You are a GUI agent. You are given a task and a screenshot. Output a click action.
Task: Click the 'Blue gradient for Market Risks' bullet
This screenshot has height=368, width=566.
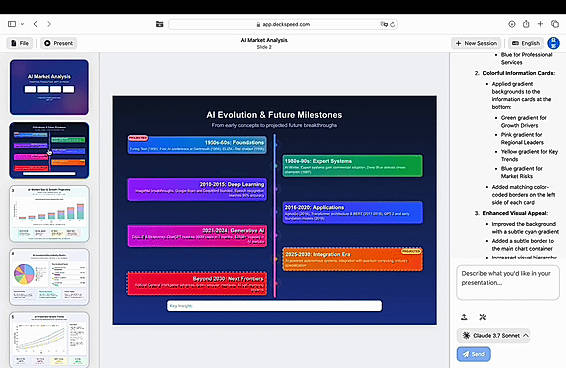pyautogui.click(x=522, y=172)
